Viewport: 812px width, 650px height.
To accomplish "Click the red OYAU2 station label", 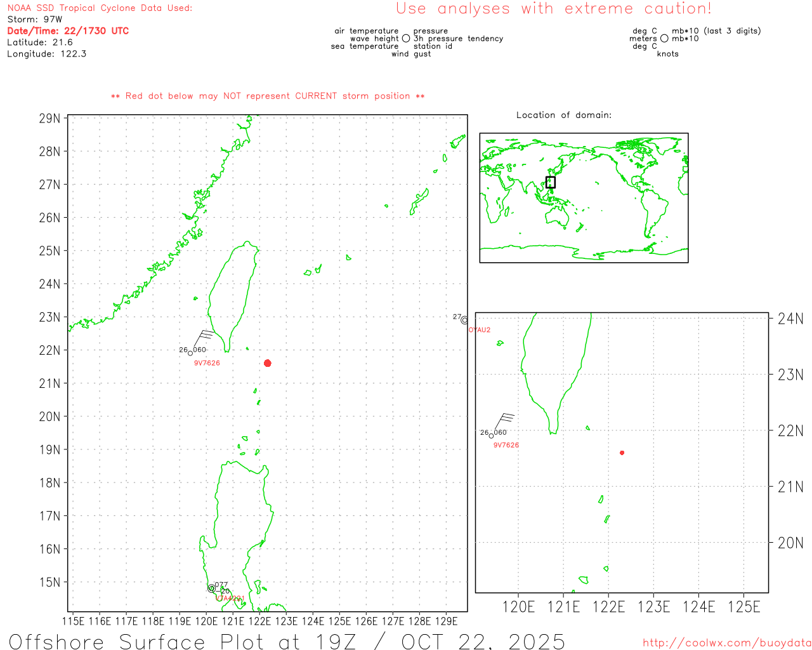I will 479,330.
